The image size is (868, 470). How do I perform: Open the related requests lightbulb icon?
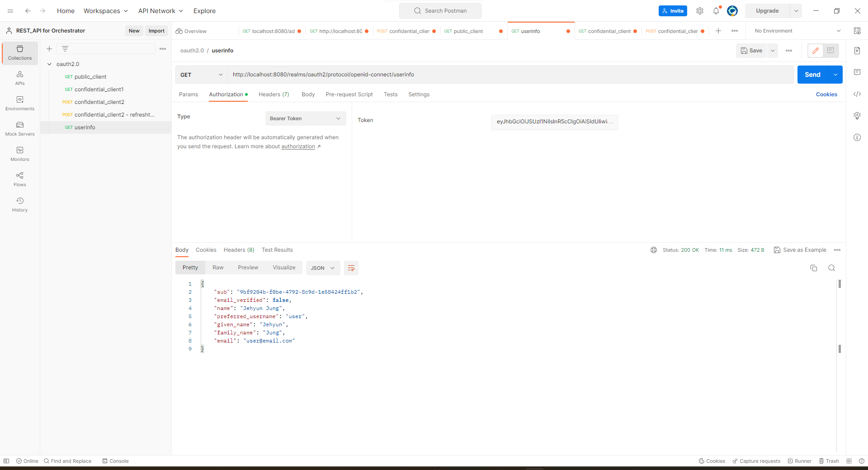pyautogui.click(x=857, y=116)
